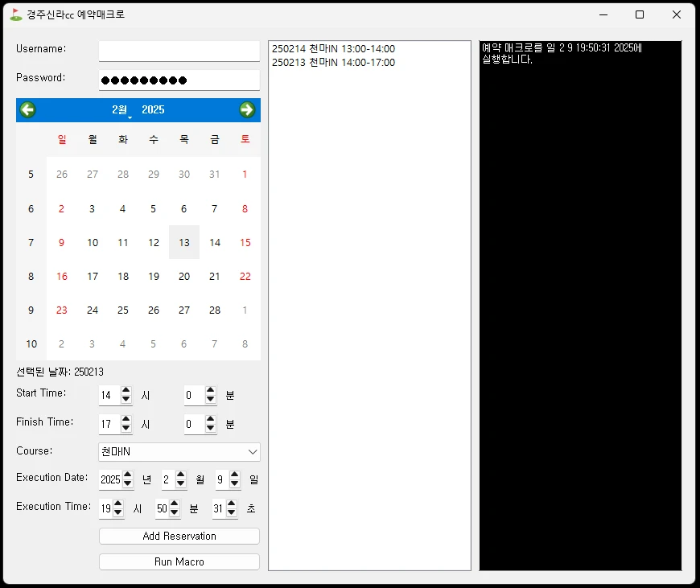This screenshot has width=700, height=588.
Task: Click the Add Reservation button
Action: (179, 537)
